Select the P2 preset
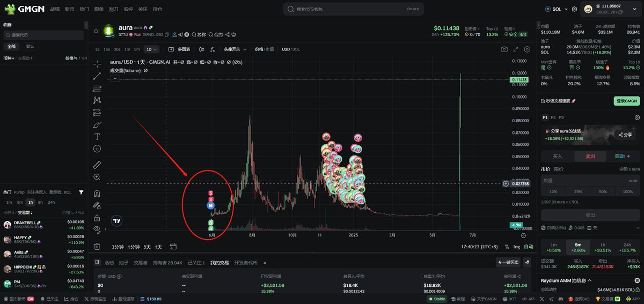The height and width of the screenshot is (304, 644). click(x=553, y=117)
